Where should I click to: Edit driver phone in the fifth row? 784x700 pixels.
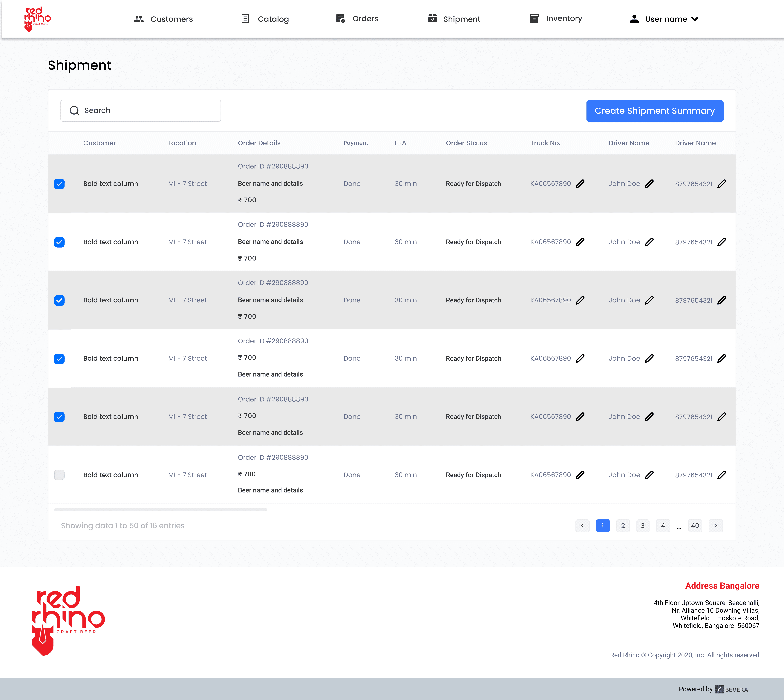tap(722, 417)
